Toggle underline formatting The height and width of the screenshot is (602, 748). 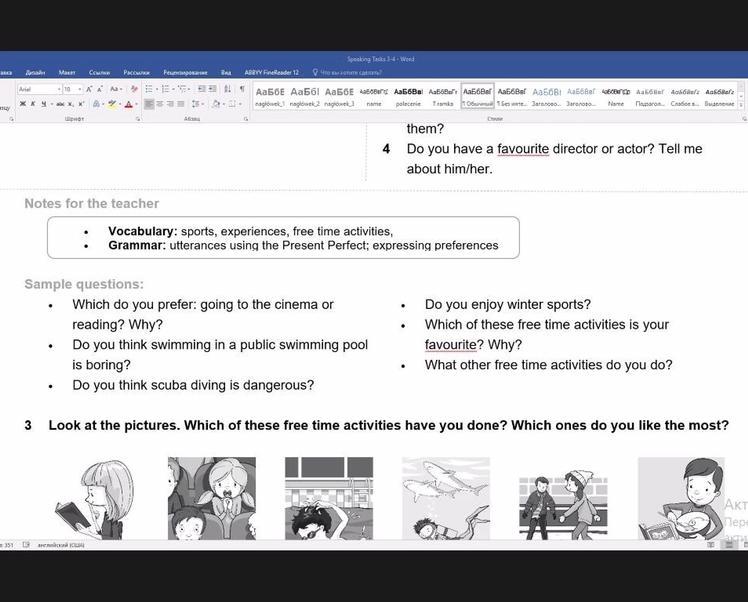(45, 104)
